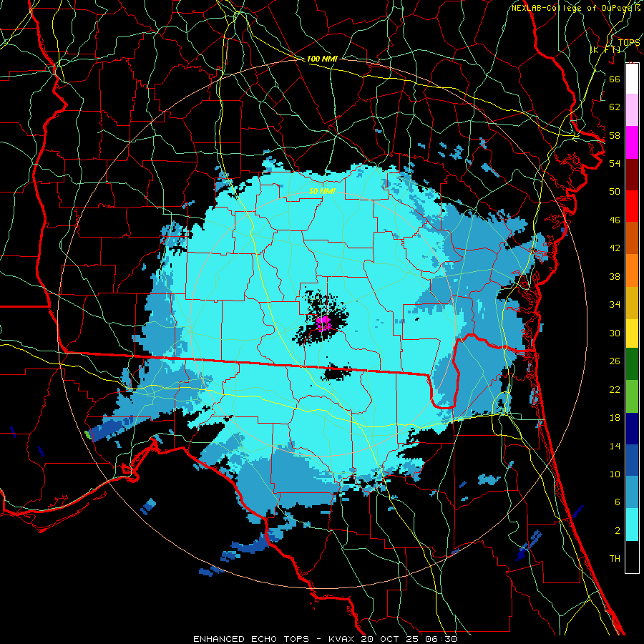Click the 10 legend value
The image size is (644, 644).
coord(615,474)
